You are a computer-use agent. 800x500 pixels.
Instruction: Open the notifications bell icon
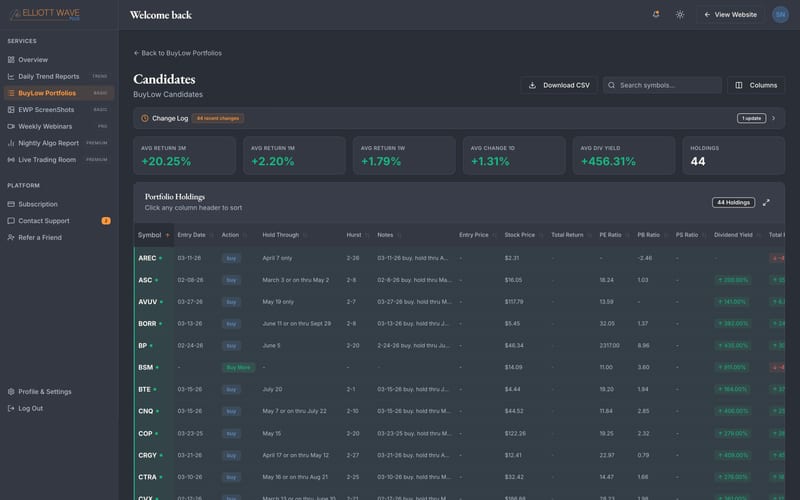pyautogui.click(x=656, y=14)
